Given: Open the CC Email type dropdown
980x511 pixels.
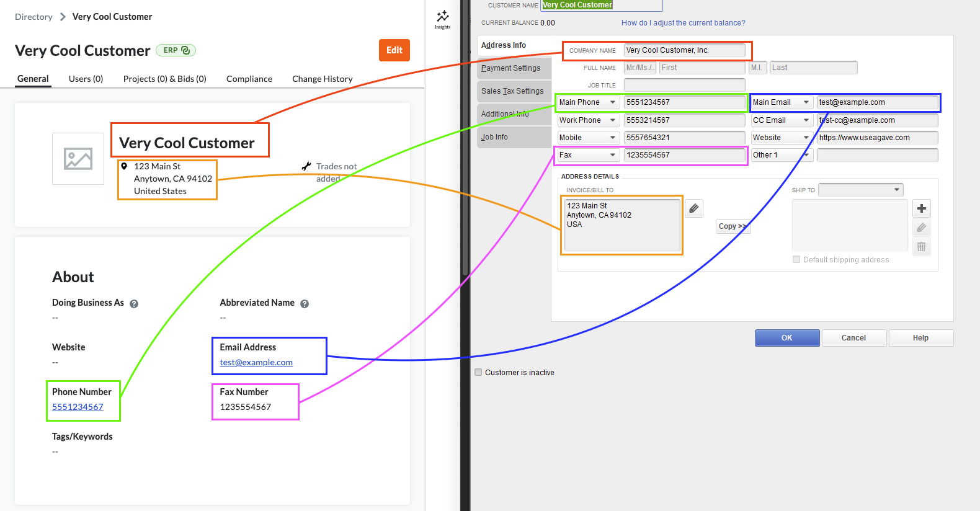Looking at the screenshot, I should 806,120.
